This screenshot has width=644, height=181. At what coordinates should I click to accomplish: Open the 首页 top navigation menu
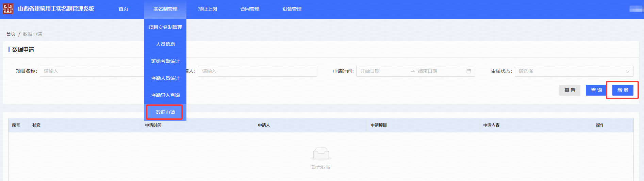click(123, 9)
